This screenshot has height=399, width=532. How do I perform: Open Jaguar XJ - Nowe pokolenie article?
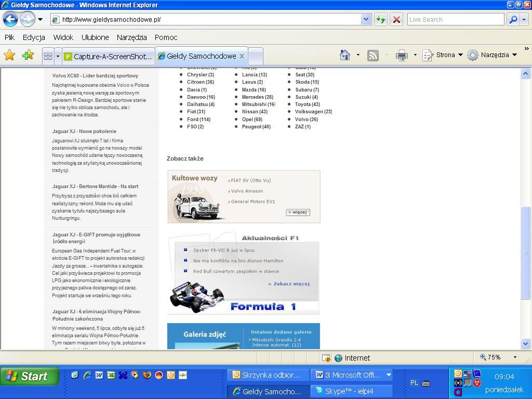[84, 131]
